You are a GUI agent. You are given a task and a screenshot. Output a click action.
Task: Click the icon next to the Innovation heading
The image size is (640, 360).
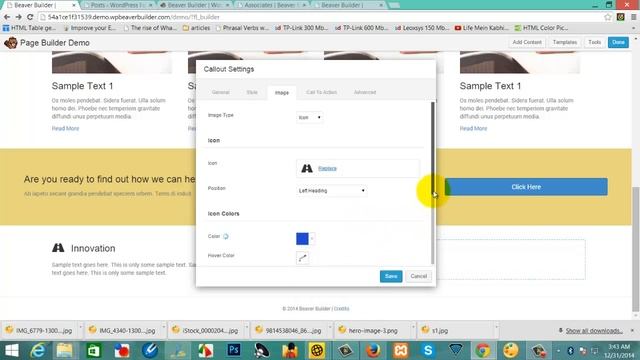[x=58, y=248]
